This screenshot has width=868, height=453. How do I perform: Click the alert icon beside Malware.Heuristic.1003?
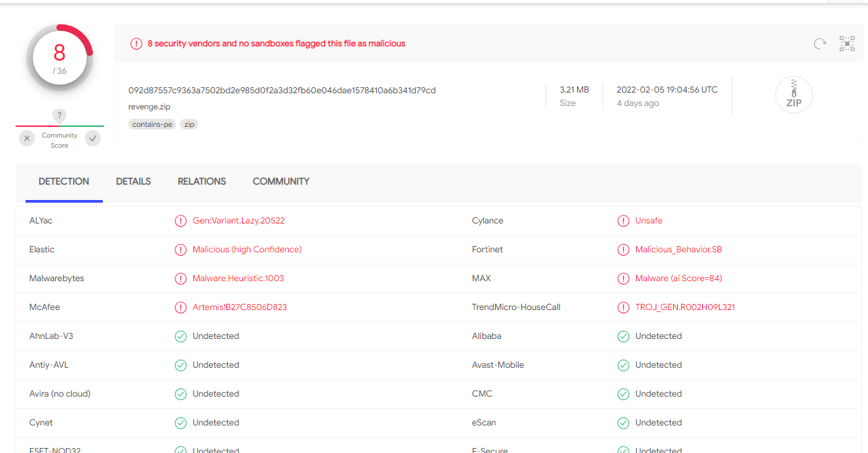[x=181, y=279]
